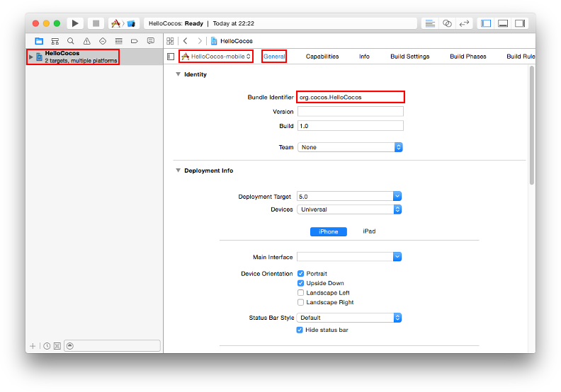The width and height of the screenshot is (561, 392).
Task: Open the Issue navigator warning icon
Action: pyautogui.click(x=86, y=41)
